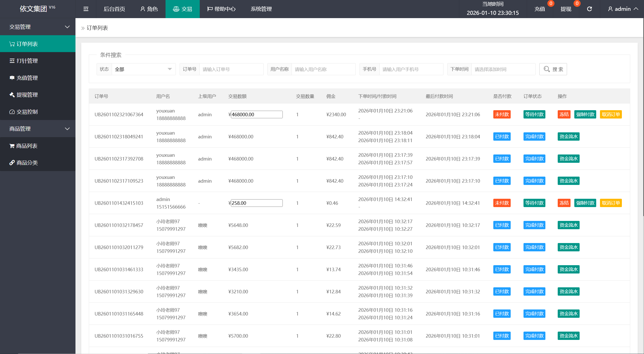Click the hamburger menu collapse icon
Image resolution: width=644 pixels, height=354 pixels.
86,9
